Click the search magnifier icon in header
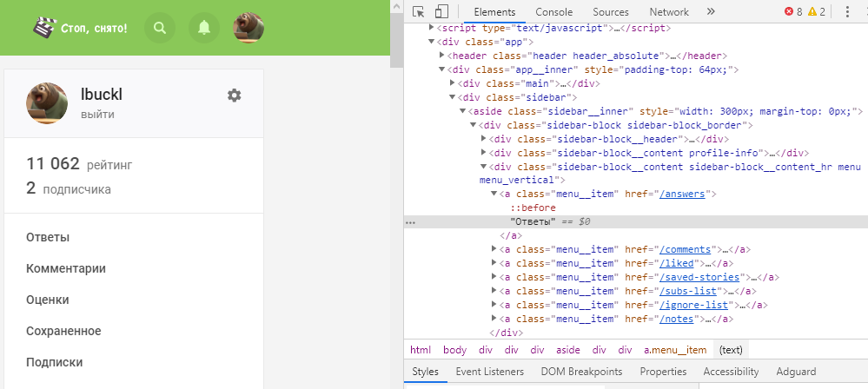This screenshot has width=868, height=389. click(159, 28)
